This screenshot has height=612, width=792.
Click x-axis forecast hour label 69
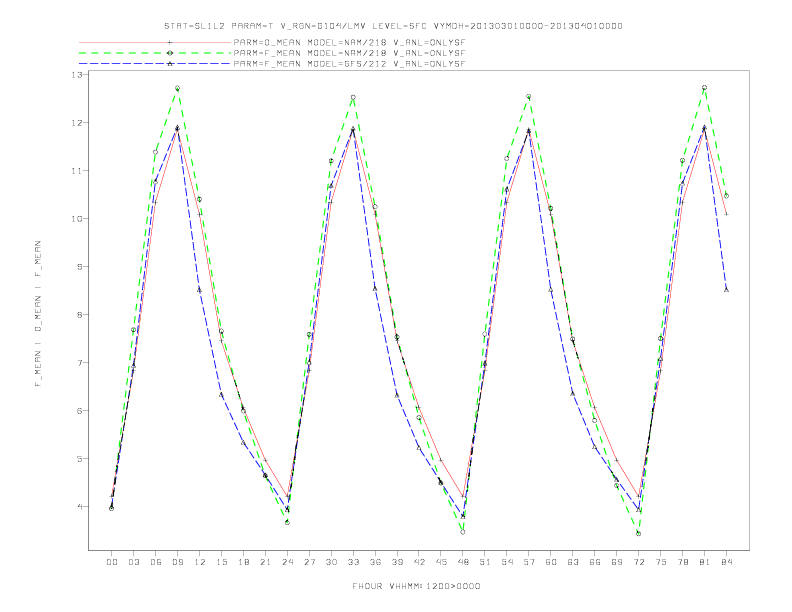617,562
